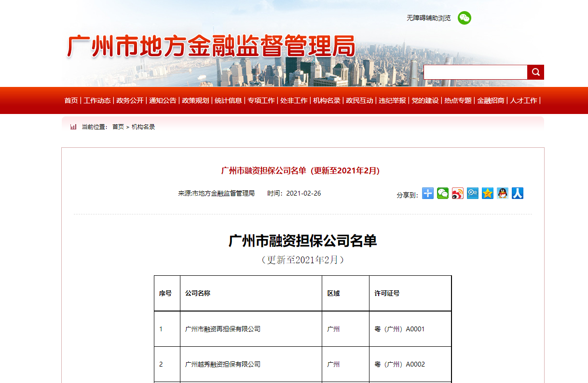Select 金融招商 in the navigation bar
Image resolution: width=588 pixels, height=383 pixels.
491,100
